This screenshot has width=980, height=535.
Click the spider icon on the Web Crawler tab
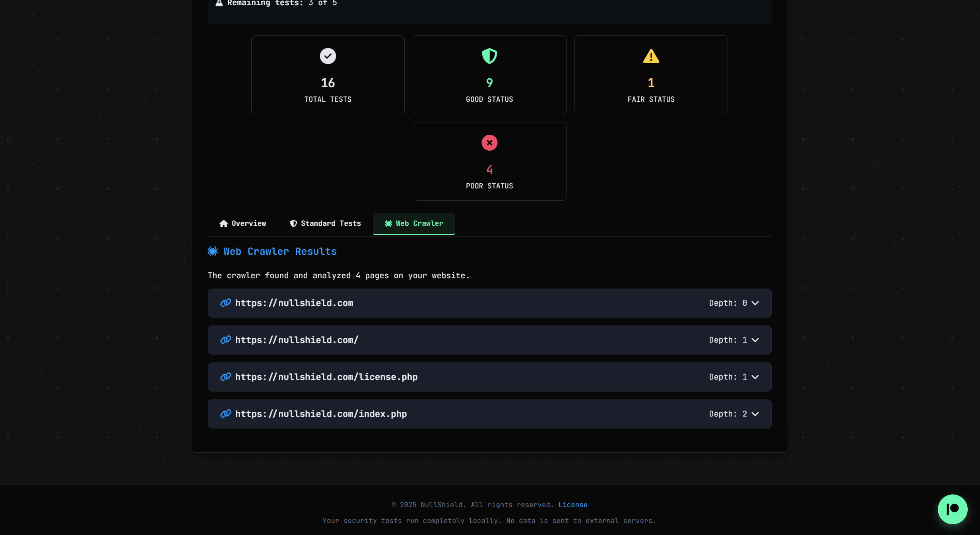point(387,223)
